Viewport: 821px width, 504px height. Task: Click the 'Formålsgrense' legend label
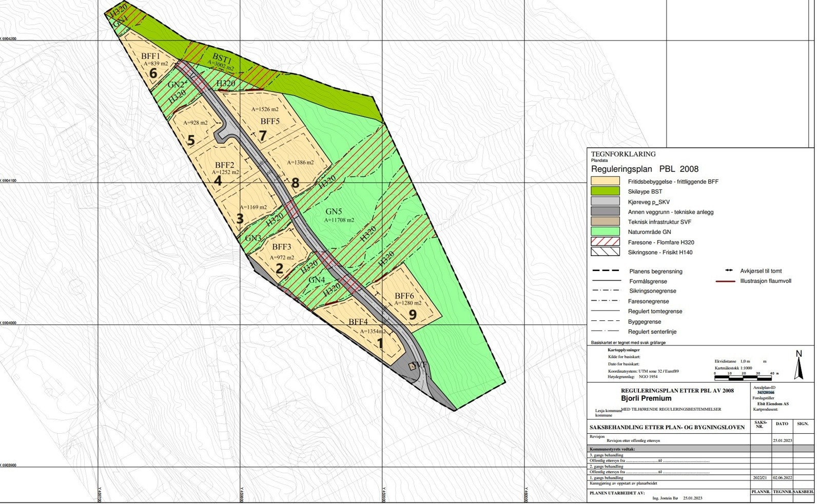tap(648, 281)
